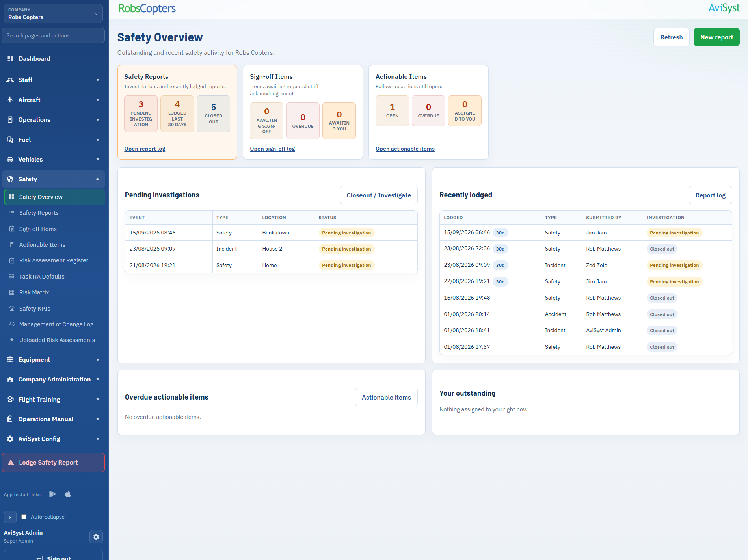The image size is (748, 560).
Task: Click the Operations Manual book icon
Action: 10,419
